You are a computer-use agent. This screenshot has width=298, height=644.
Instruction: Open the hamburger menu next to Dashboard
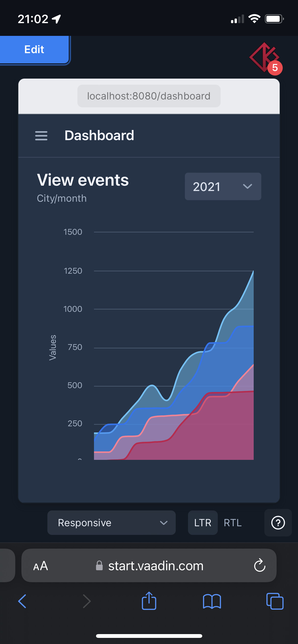(x=41, y=136)
